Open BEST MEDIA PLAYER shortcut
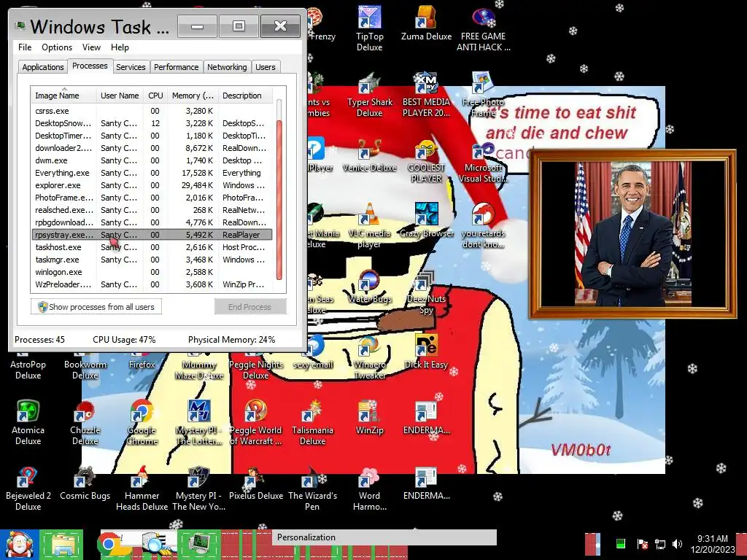Viewport: 747px width, 560px height. click(x=426, y=95)
